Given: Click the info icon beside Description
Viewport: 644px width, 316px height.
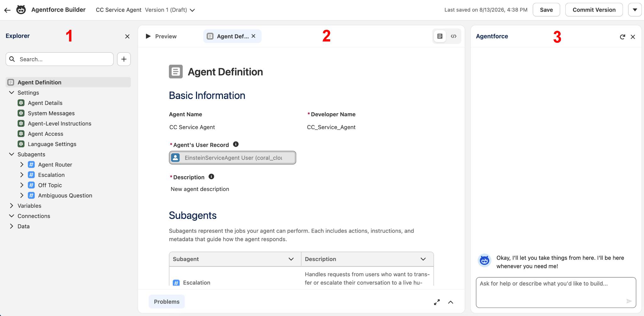Looking at the screenshot, I should (211, 177).
